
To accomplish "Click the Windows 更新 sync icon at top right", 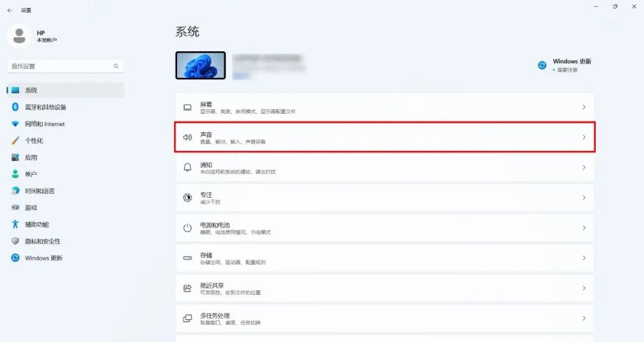I will (542, 65).
